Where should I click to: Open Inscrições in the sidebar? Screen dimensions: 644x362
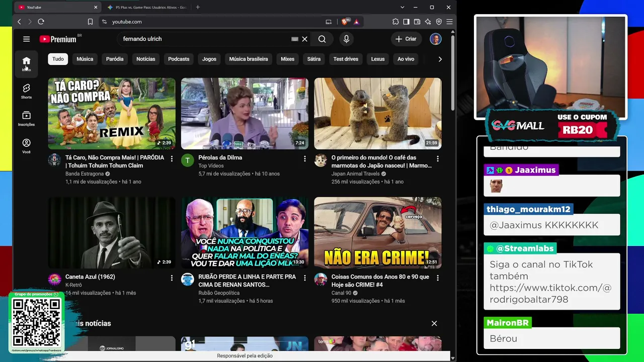pos(26,119)
